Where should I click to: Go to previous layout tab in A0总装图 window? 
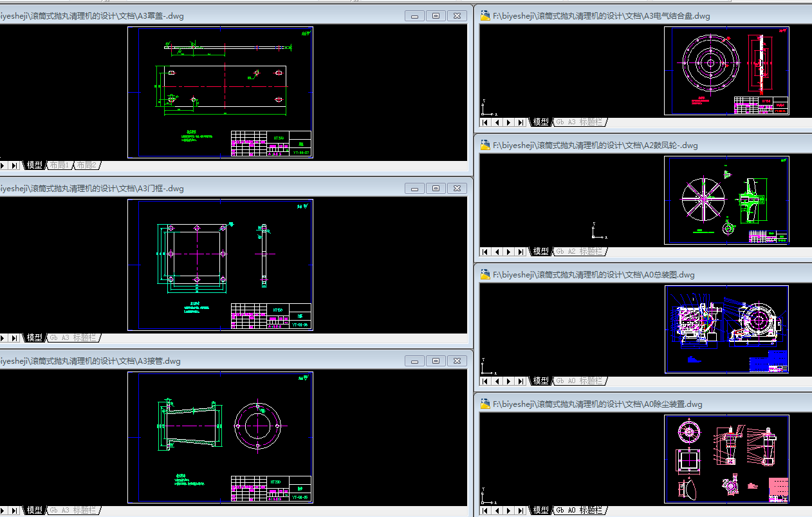pyautogui.click(x=497, y=381)
